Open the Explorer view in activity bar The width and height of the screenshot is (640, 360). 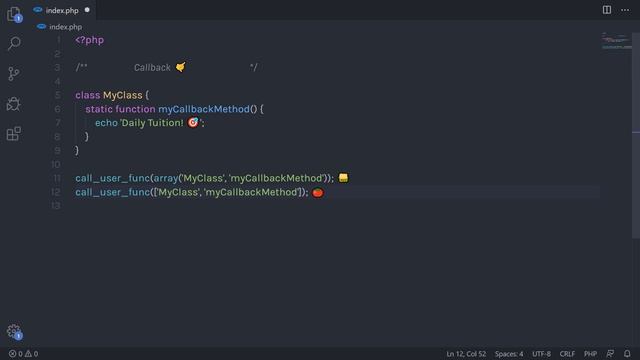pos(14,14)
